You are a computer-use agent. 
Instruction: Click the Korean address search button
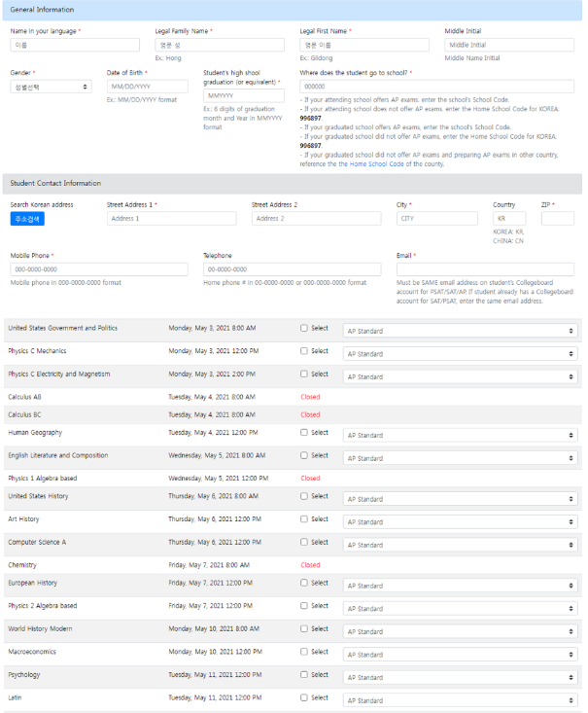click(x=27, y=219)
